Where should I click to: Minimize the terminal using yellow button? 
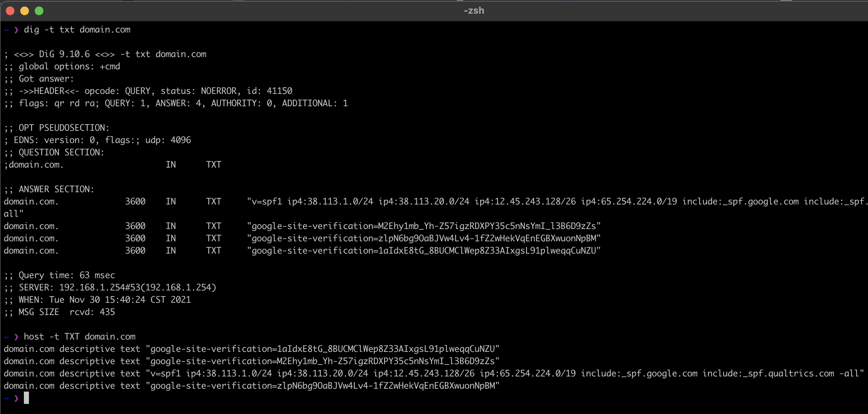pos(25,11)
